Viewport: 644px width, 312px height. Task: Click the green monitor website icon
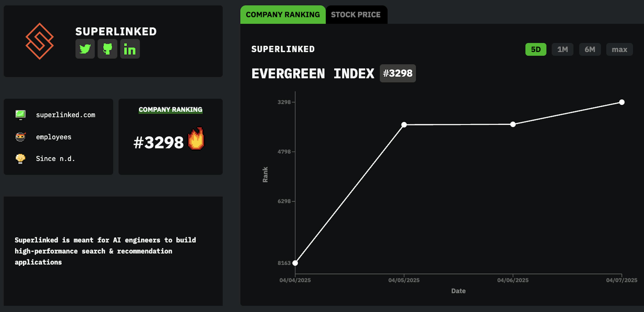click(x=20, y=115)
